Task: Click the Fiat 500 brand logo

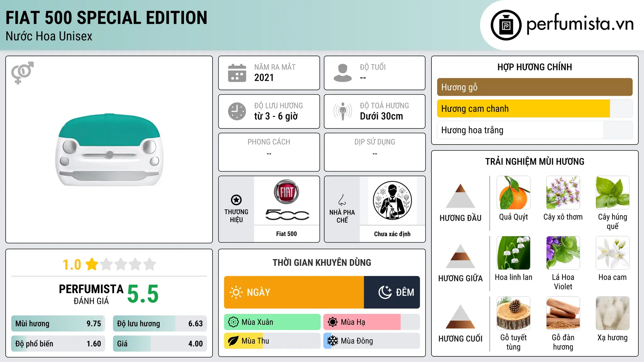Action: 287,200
